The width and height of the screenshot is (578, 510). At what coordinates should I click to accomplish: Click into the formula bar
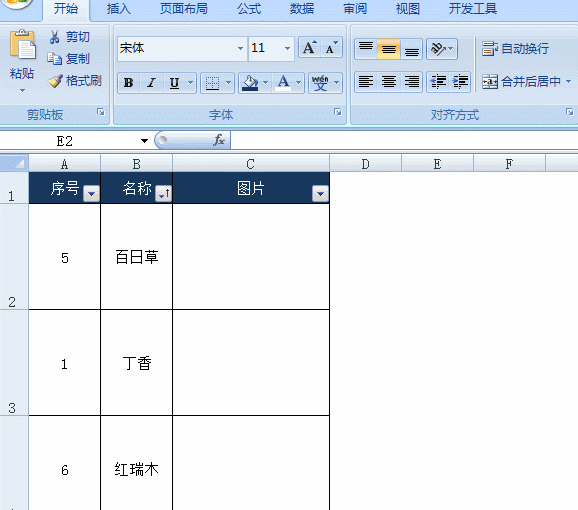404,140
